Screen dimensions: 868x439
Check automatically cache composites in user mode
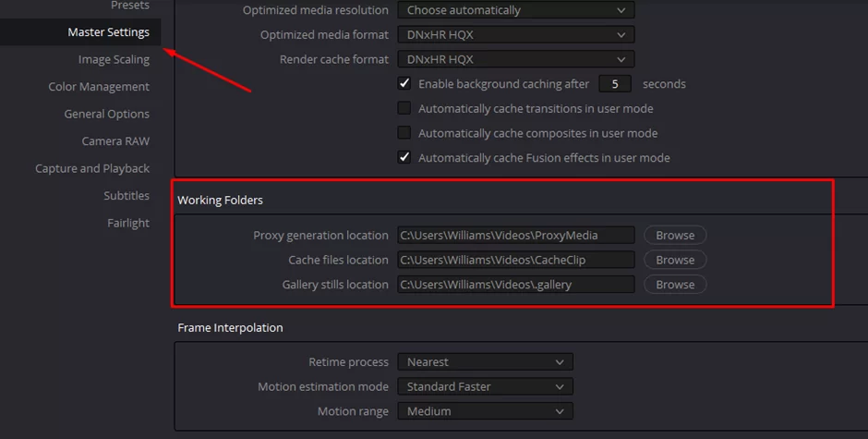(404, 133)
